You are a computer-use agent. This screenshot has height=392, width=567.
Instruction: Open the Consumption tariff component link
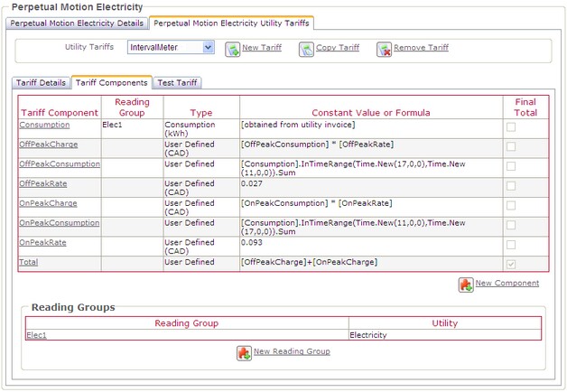click(44, 125)
